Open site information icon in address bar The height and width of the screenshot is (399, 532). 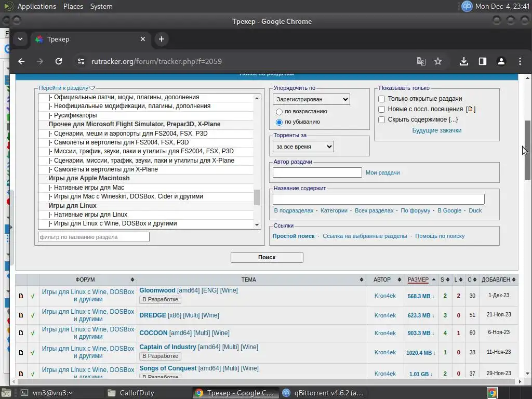81,61
